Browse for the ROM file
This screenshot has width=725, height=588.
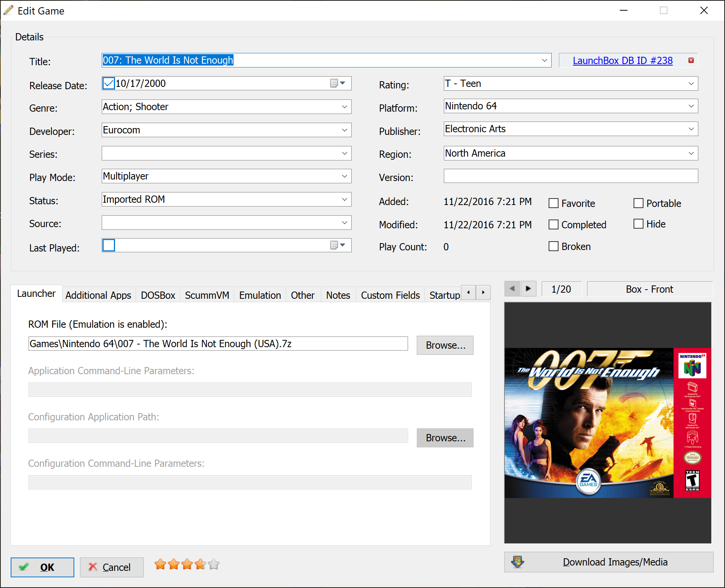point(445,345)
